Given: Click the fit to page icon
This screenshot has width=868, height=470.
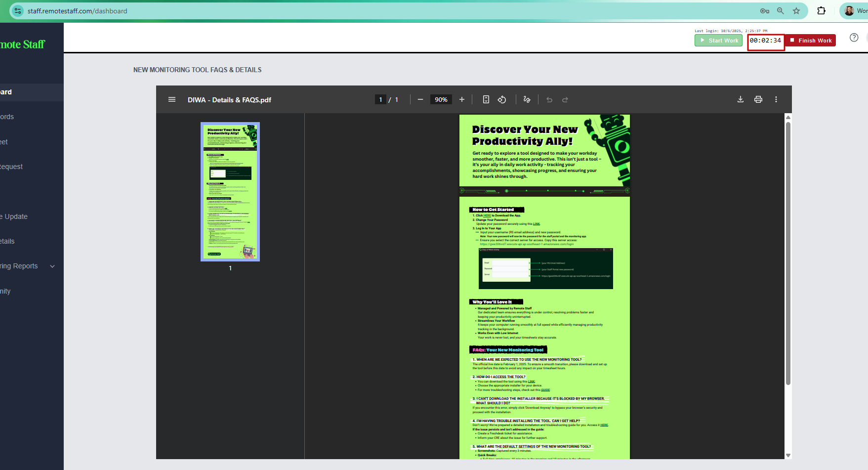Looking at the screenshot, I should pyautogui.click(x=486, y=99).
